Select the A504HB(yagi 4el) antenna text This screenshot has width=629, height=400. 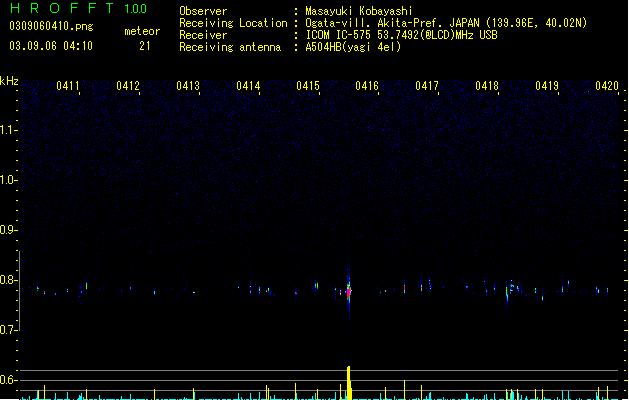coord(353,47)
